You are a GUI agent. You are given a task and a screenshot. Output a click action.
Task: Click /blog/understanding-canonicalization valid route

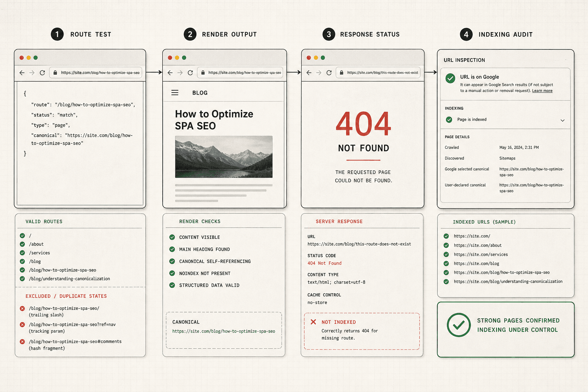(x=69, y=279)
